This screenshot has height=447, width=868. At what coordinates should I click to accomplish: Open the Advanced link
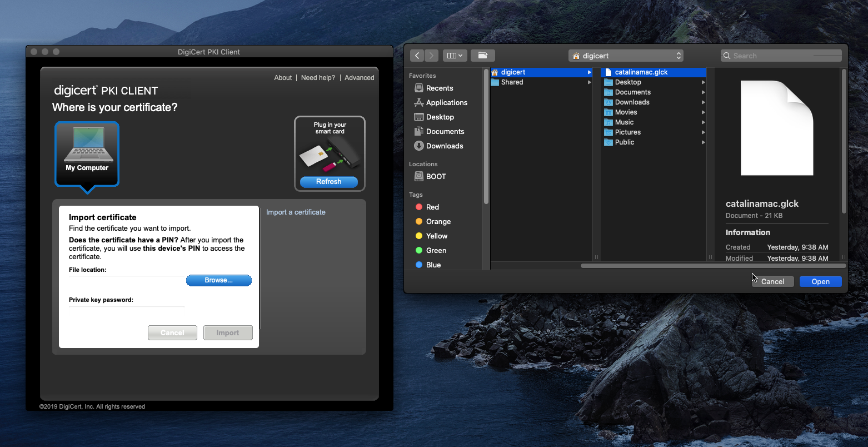(x=359, y=78)
